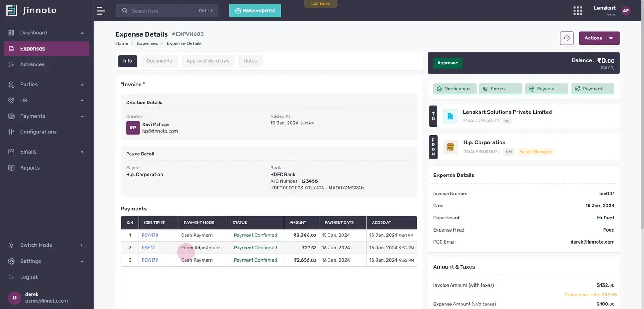Viewport: 644px width, 309px height.
Task: Click the search magnifier icon
Action: coord(125,10)
